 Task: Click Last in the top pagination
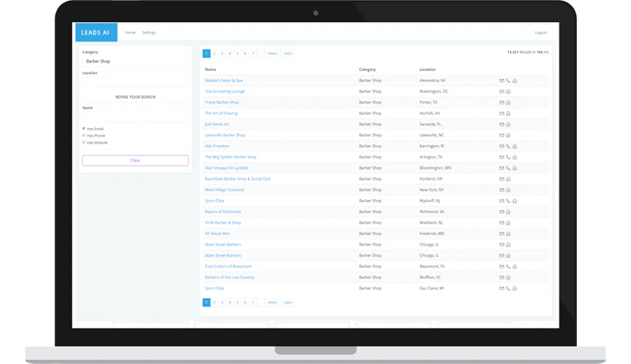288,53
